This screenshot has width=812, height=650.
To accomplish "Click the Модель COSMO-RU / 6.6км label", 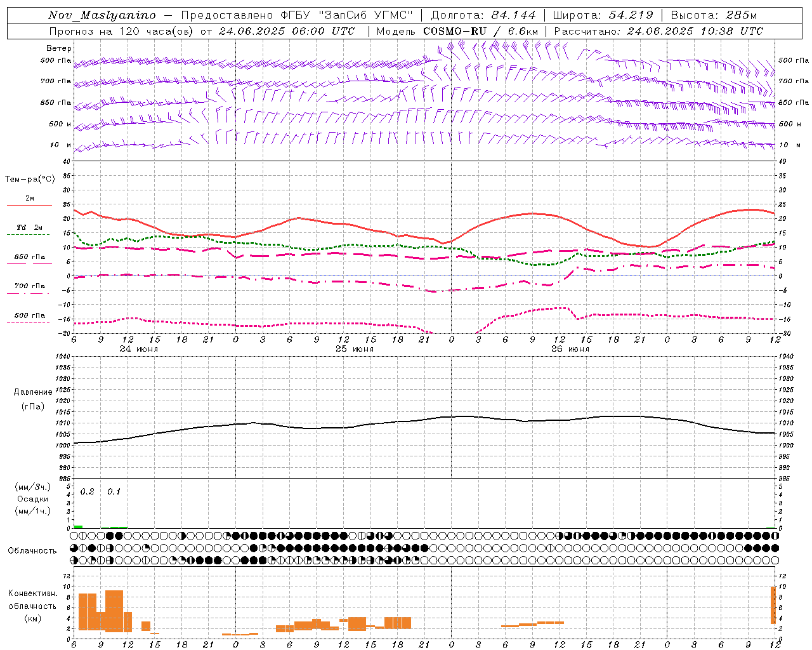I will point(457,31).
